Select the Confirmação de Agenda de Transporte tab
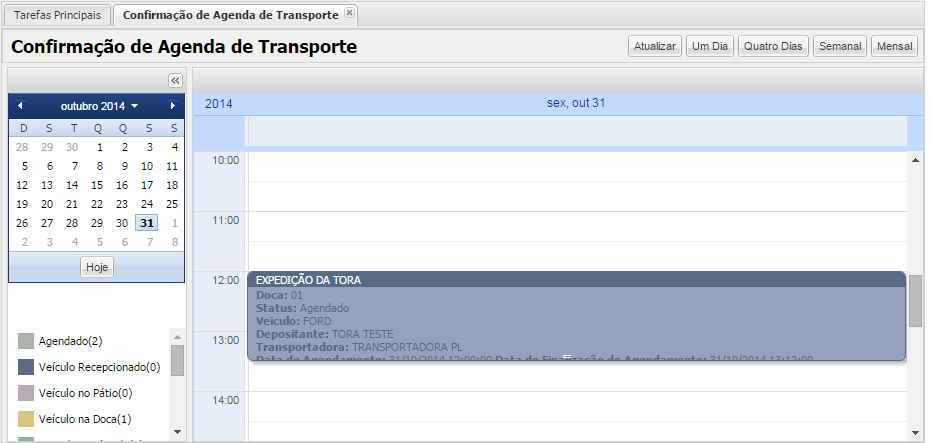This screenshot has height=443, width=933. 229,16
